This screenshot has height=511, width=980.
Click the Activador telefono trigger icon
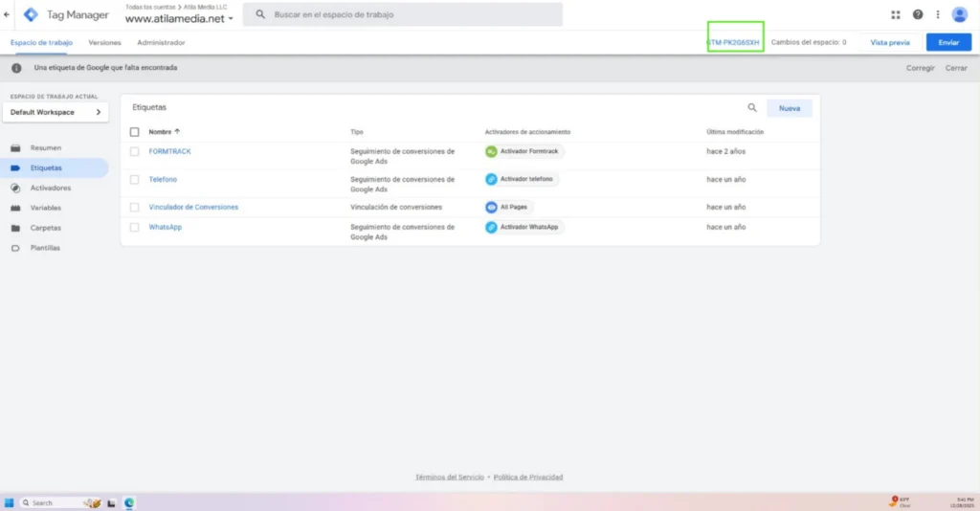point(491,179)
